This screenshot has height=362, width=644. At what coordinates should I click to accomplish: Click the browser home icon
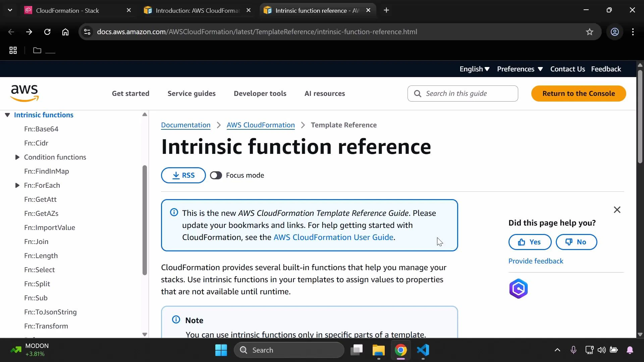click(65, 32)
